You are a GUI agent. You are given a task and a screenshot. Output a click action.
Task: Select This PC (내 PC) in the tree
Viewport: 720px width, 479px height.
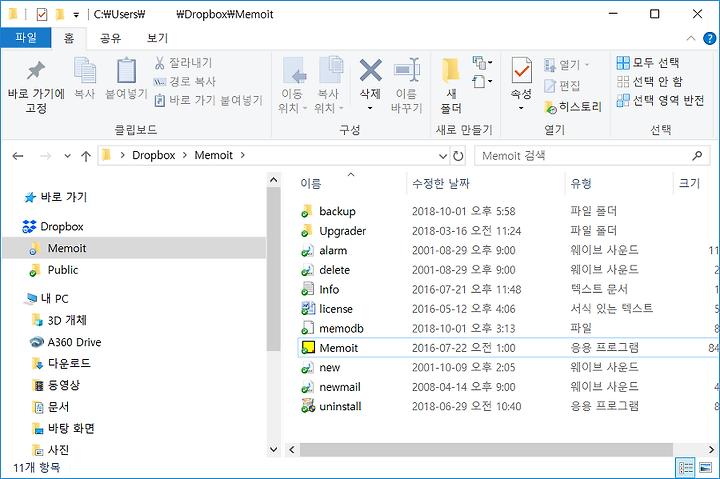point(47,299)
